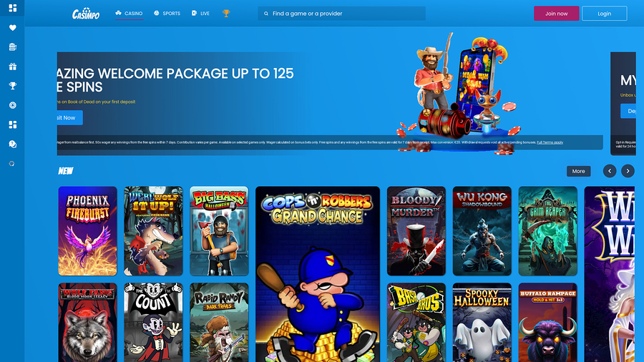The image size is (644, 362).
Task: Show next new games with right arrow
Action: [628, 171]
